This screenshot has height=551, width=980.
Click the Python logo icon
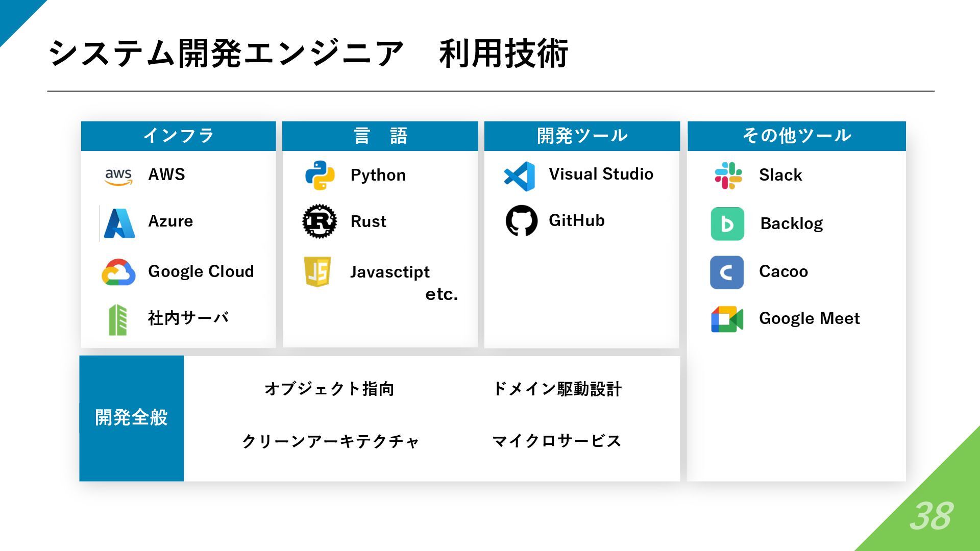320,176
